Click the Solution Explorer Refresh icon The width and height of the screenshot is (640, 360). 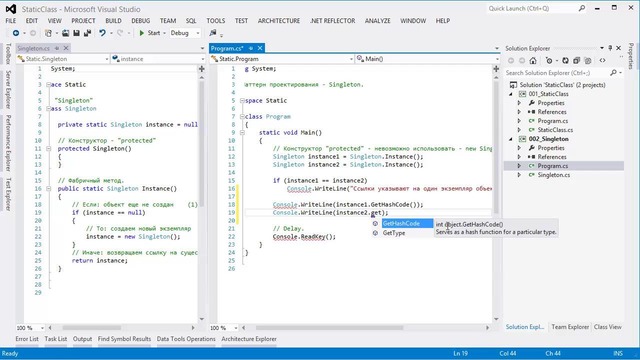[x=565, y=60]
